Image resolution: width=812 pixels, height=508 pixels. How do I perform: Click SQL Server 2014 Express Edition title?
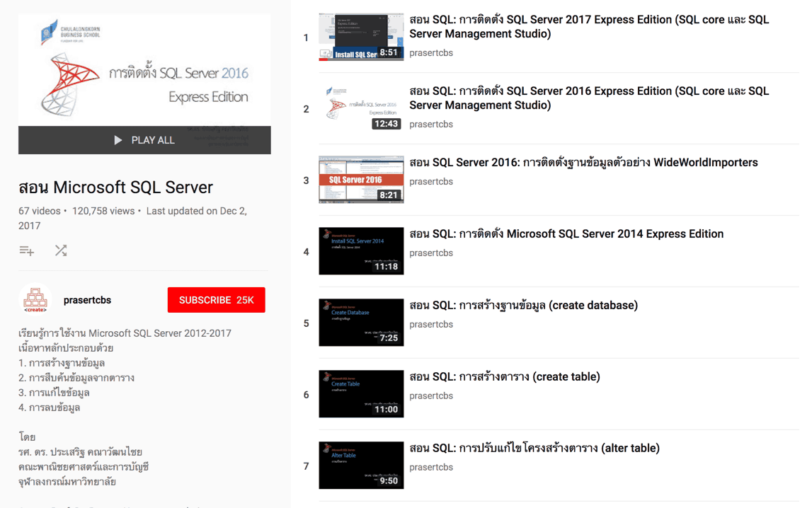[566, 233]
